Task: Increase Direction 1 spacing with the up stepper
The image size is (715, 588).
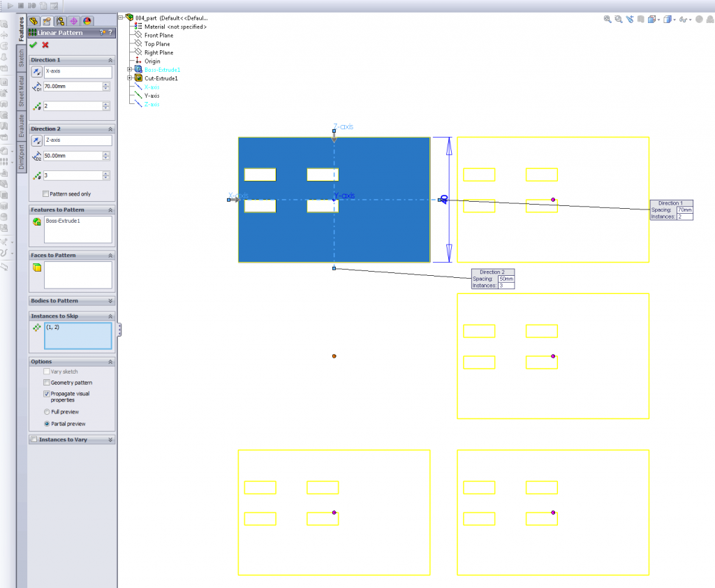Action: coord(105,83)
